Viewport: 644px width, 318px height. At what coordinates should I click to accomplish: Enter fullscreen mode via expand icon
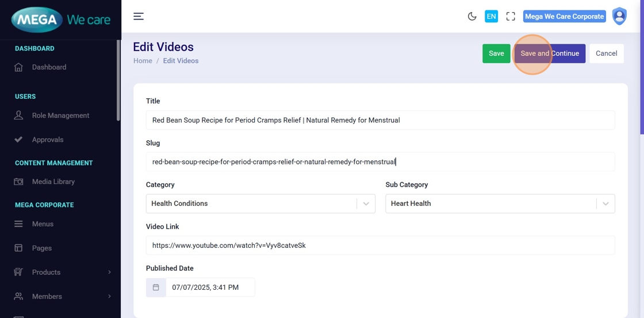pyautogui.click(x=511, y=17)
